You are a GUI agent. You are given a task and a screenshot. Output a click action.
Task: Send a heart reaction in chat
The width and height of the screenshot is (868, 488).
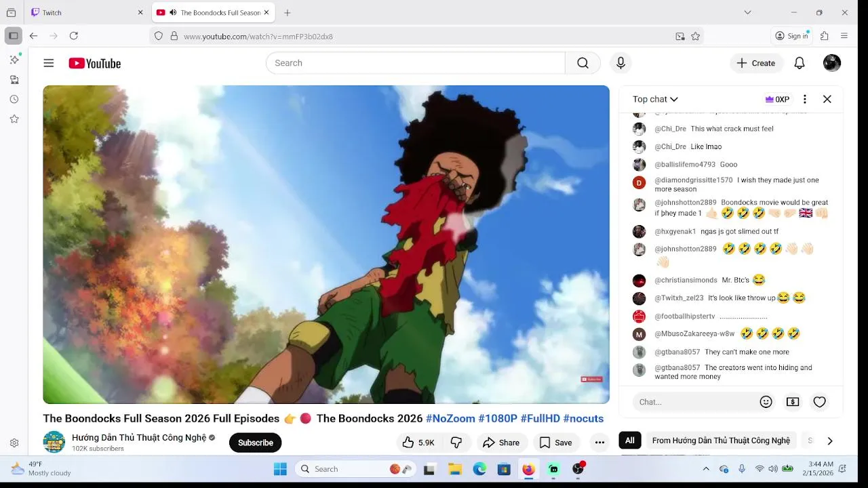(x=819, y=402)
